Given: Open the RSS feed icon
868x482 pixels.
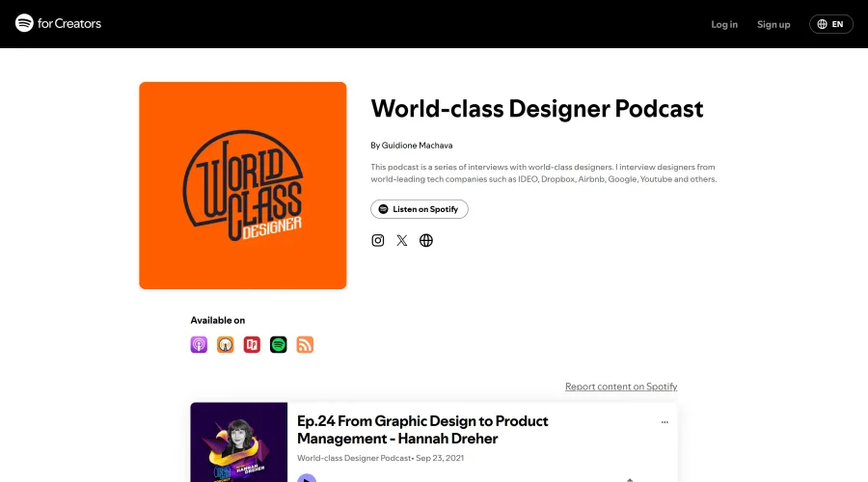Looking at the screenshot, I should pyautogui.click(x=305, y=345).
